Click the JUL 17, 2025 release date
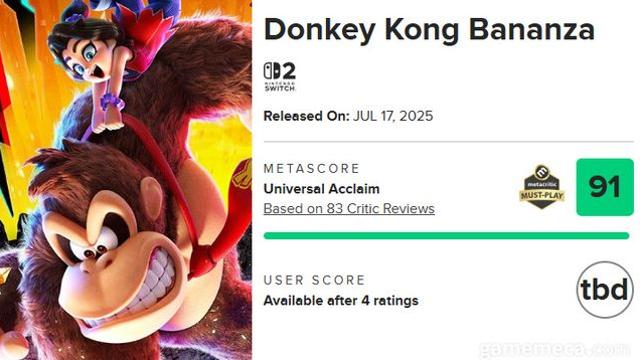This screenshot has height=360, width=640. point(393,116)
